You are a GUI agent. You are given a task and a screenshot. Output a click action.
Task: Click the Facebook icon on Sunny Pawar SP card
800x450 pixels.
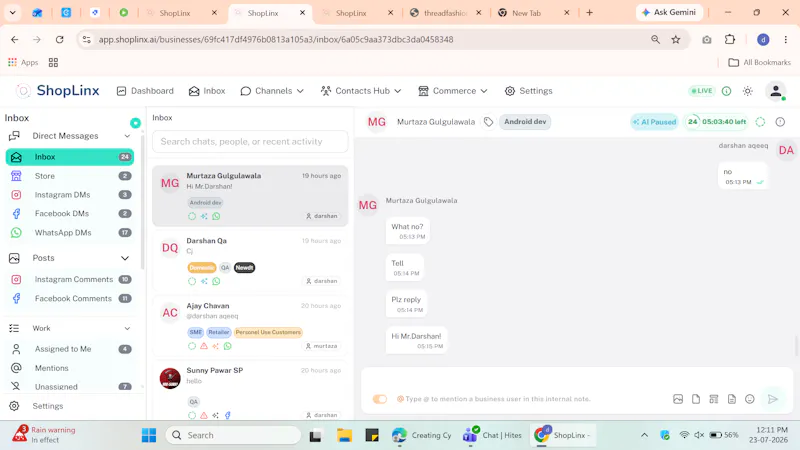click(x=228, y=415)
